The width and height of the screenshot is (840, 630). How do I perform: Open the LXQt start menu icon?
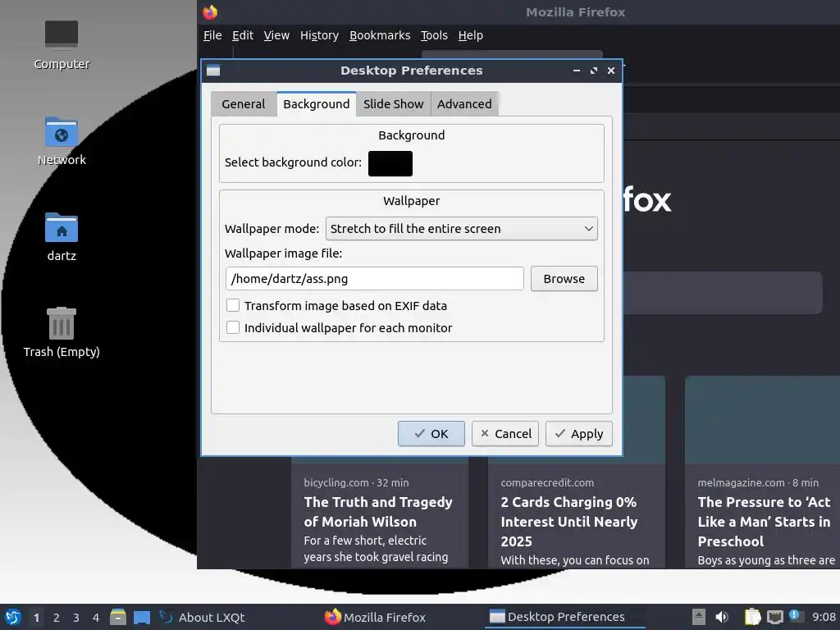[13, 617]
